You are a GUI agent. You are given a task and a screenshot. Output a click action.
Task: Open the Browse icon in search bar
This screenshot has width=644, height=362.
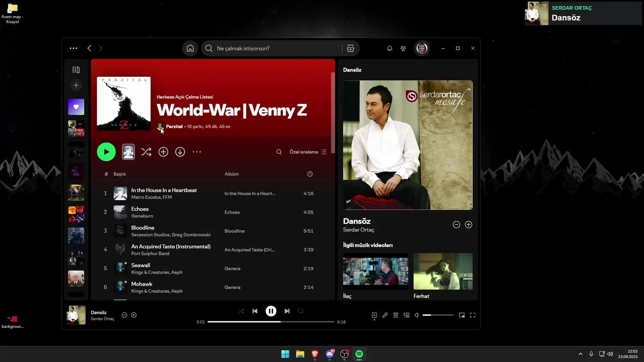coord(351,48)
